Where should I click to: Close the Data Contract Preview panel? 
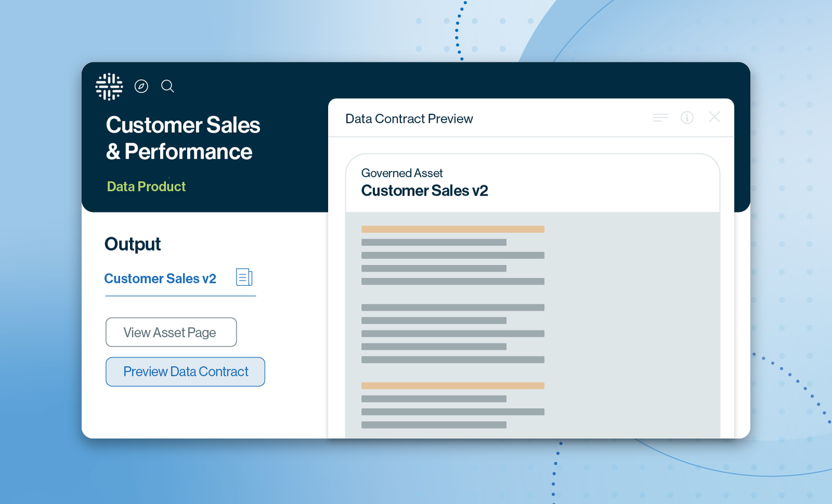(715, 117)
